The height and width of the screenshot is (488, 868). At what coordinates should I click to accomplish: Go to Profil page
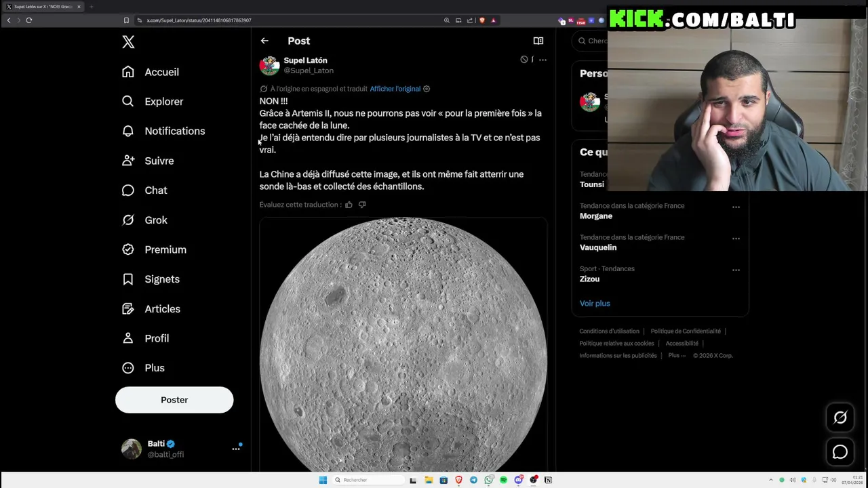[145, 338]
